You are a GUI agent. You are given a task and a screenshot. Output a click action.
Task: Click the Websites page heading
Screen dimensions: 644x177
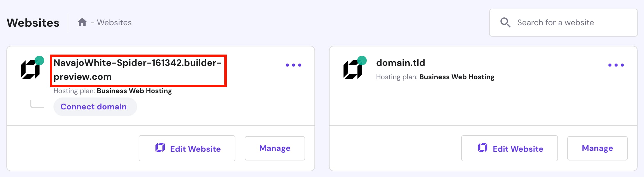pos(33,23)
